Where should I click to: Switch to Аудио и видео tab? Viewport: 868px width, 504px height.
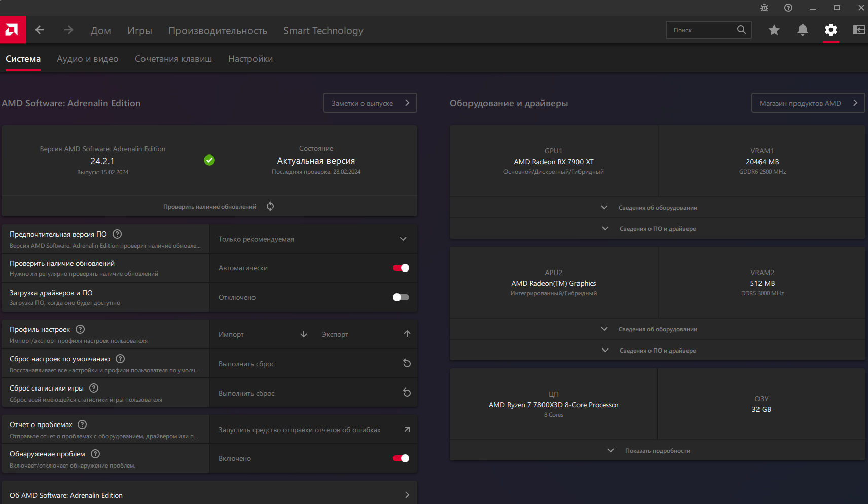click(x=87, y=59)
